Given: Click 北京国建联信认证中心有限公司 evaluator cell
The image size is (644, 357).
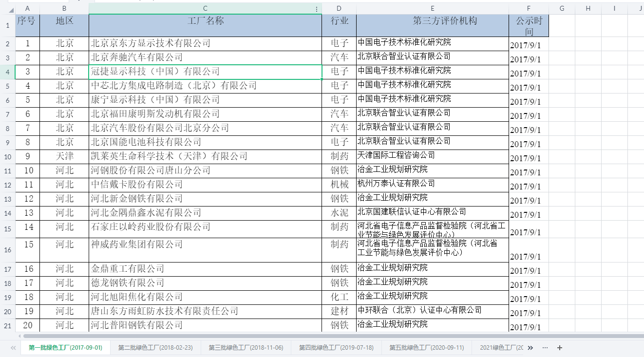Looking at the screenshot, I should 433,213.
